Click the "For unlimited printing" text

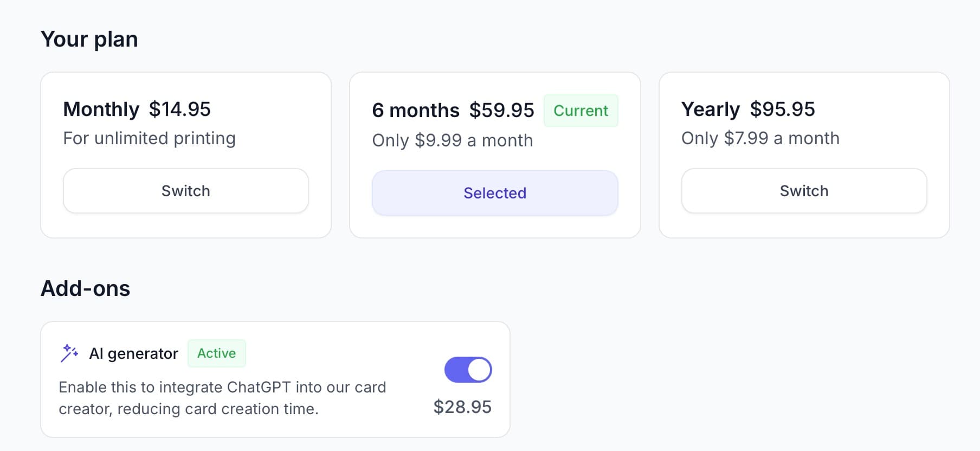pos(149,138)
